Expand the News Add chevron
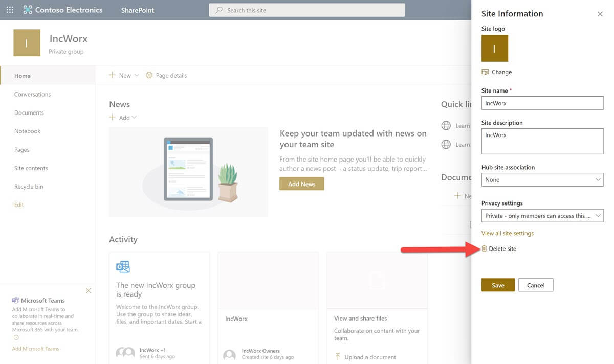Viewport: 614px width, 364px height. coord(134,118)
